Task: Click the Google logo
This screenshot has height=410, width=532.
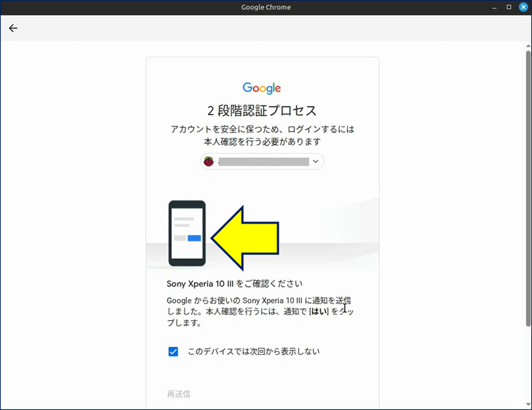Action: (261, 89)
